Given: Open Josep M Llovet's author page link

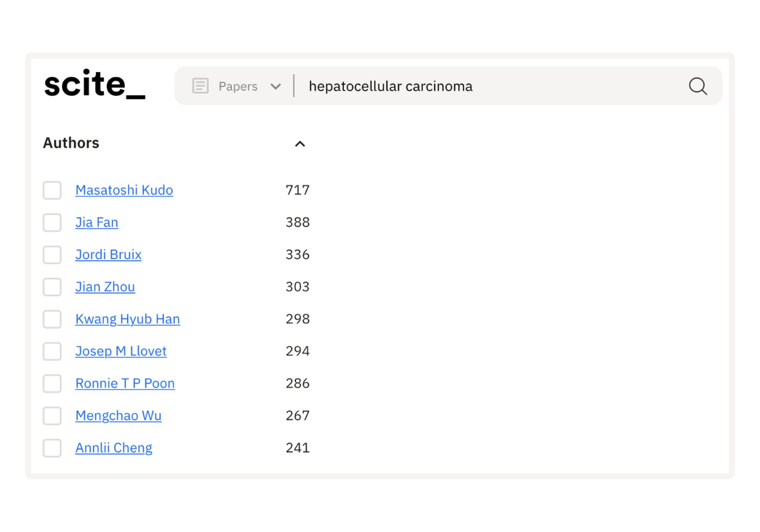Looking at the screenshot, I should pyautogui.click(x=121, y=351).
